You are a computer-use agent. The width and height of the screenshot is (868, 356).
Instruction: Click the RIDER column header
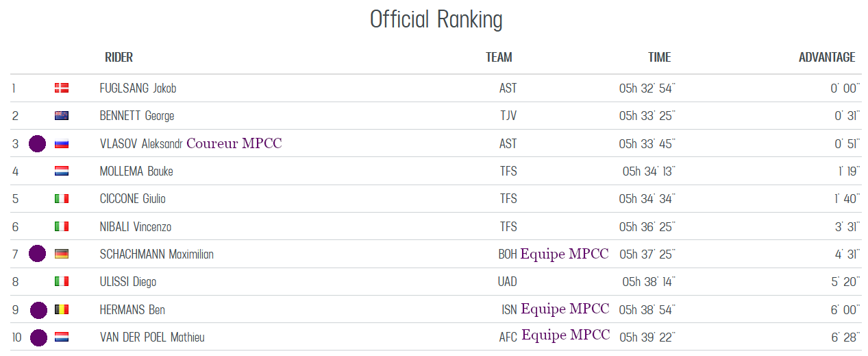119,58
